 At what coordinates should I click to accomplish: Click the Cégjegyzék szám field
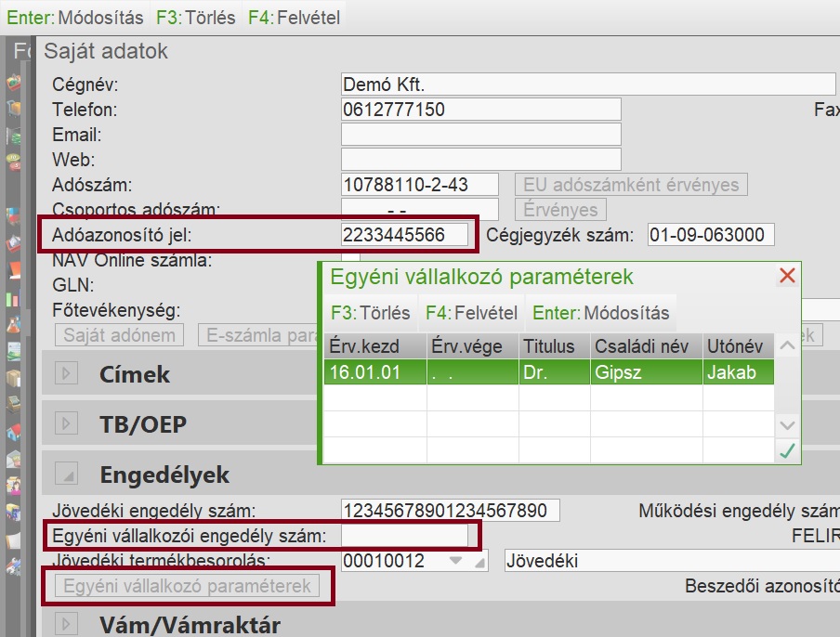pos(711,234)
